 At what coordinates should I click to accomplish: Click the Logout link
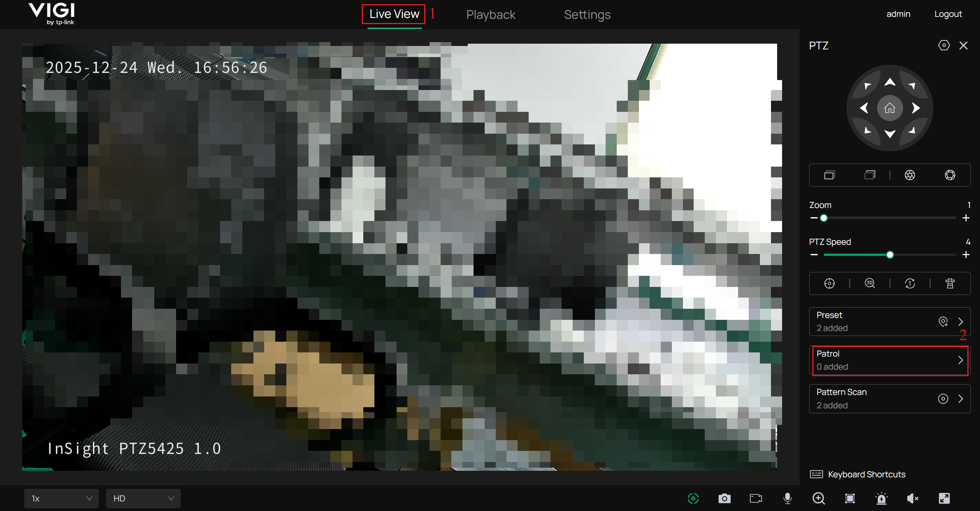point(948,14)
